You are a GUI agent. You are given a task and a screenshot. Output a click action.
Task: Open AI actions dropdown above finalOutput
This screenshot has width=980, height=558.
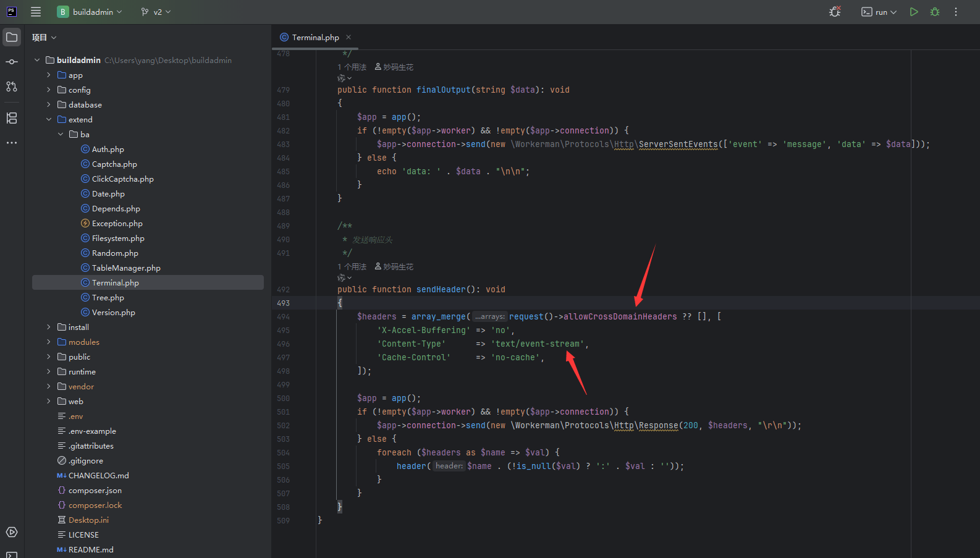344,78
